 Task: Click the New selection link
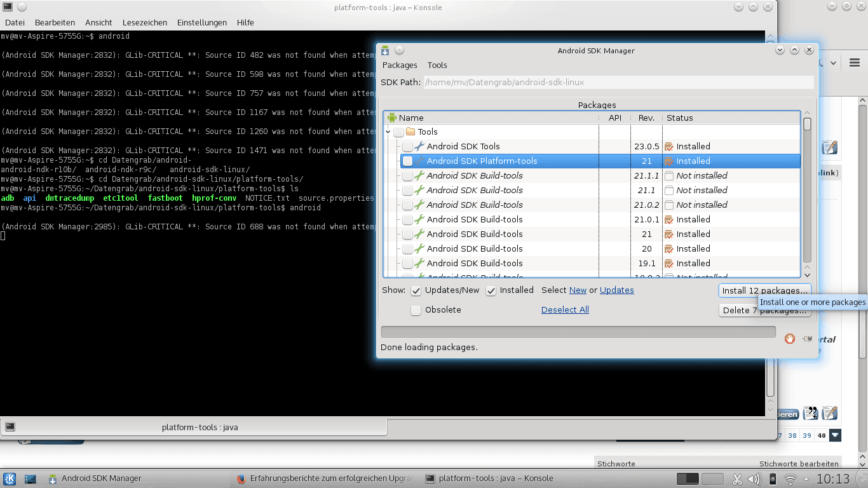coord(578,290)
